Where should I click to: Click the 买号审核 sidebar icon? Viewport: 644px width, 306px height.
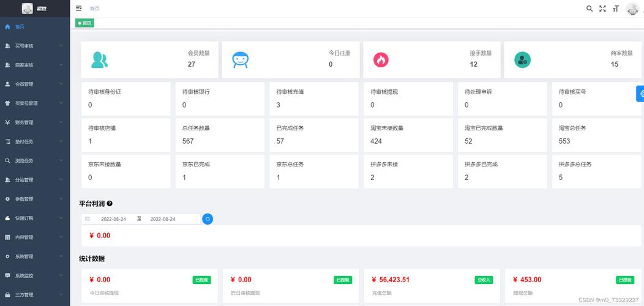(x=7, y=46)
